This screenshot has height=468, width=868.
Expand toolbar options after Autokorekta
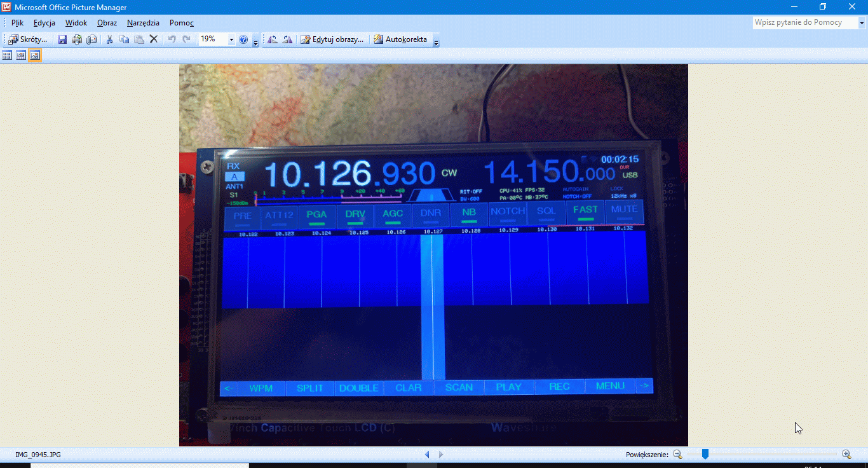click(436, 42)
